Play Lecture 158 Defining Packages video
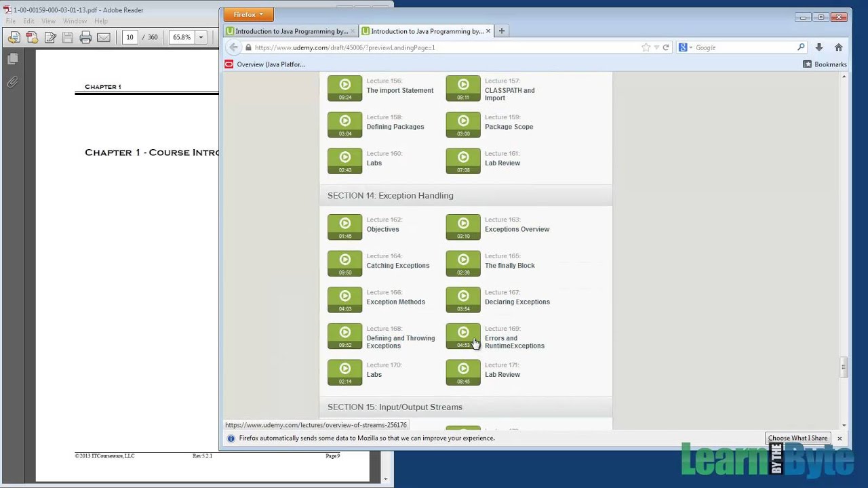Viewport: 868px width, 488px height. pyautogui.click(x=345, y=125)
